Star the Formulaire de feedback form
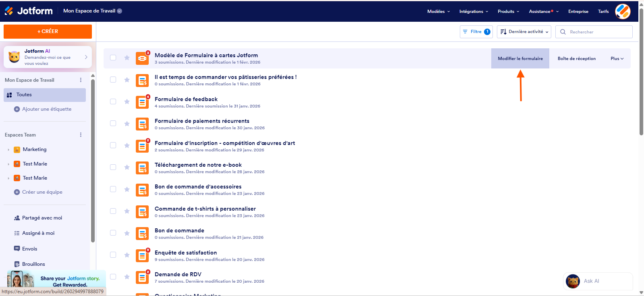This screenshot has height=296, width=644. [127, 102]
